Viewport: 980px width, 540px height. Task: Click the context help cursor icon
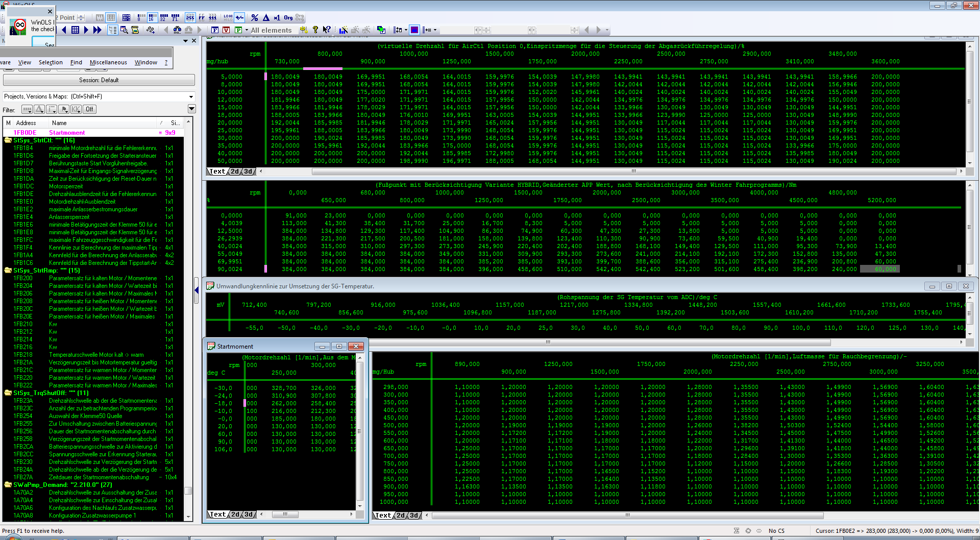pyautogui.click(x=327, y=30)
